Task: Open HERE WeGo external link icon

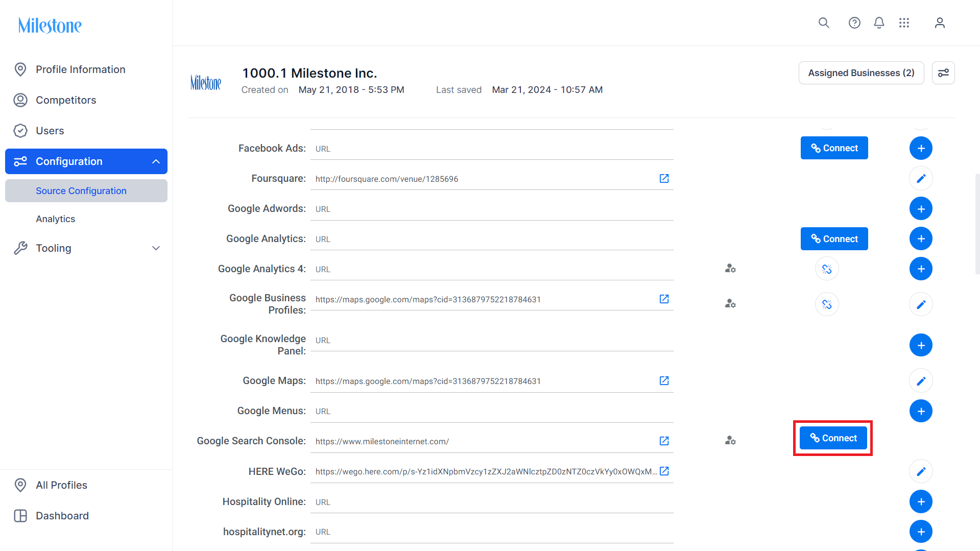Action: [x=664, y=471]
